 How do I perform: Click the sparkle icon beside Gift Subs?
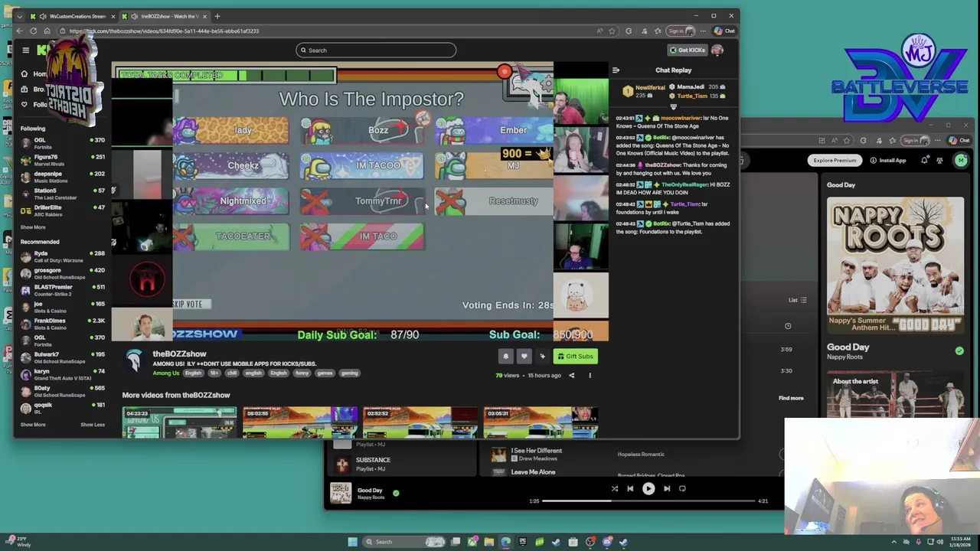[542, 356]
